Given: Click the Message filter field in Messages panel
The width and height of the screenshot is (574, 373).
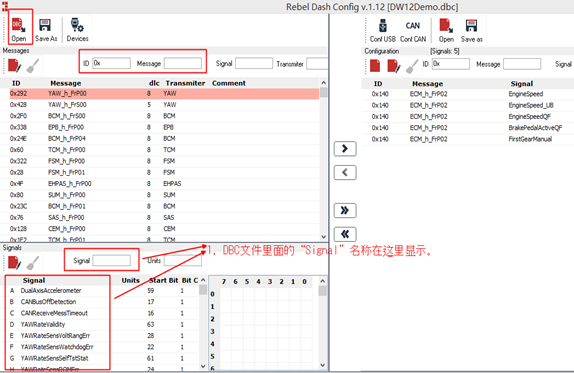Looking at the screenshot, I should tap(183, 63).
